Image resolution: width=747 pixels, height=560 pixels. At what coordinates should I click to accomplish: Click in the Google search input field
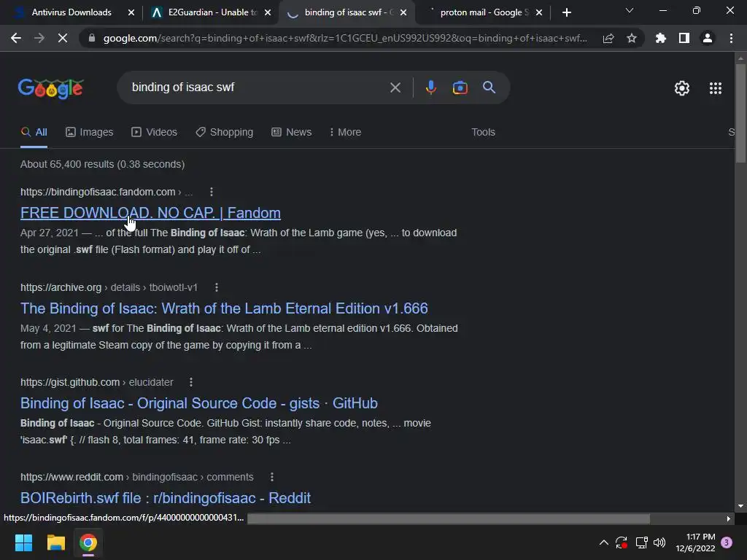pyautogui.click(x=258, y=87)
